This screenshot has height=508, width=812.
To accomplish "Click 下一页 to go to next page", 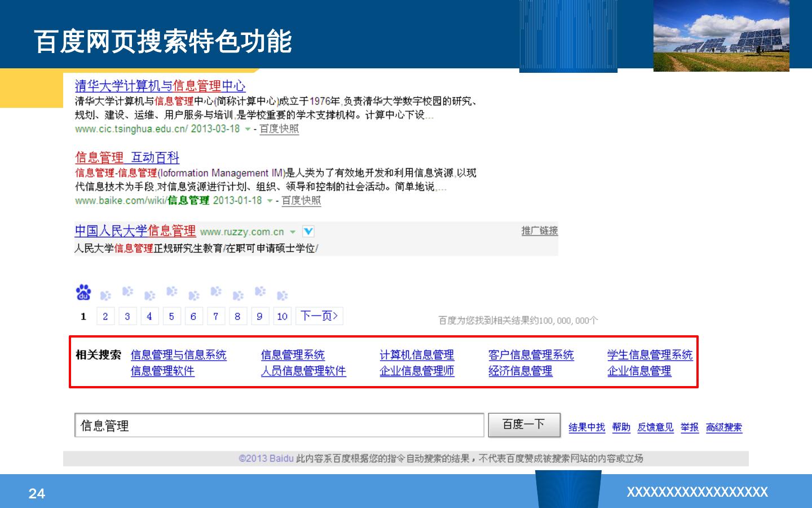I will [319, 316].
